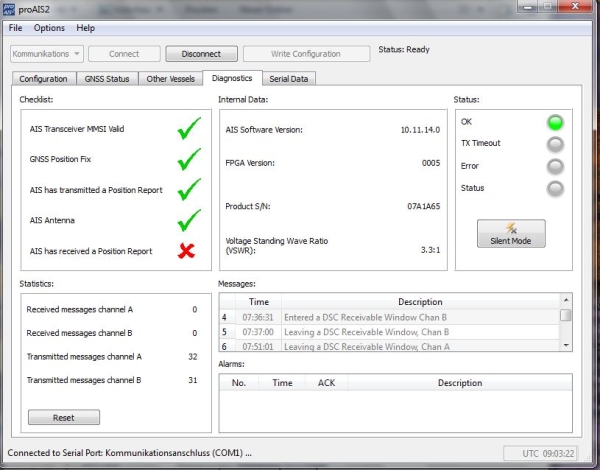The image size is (600, 470).
Task: Maximize the proAIS2 window
Action: click(549, 7)
